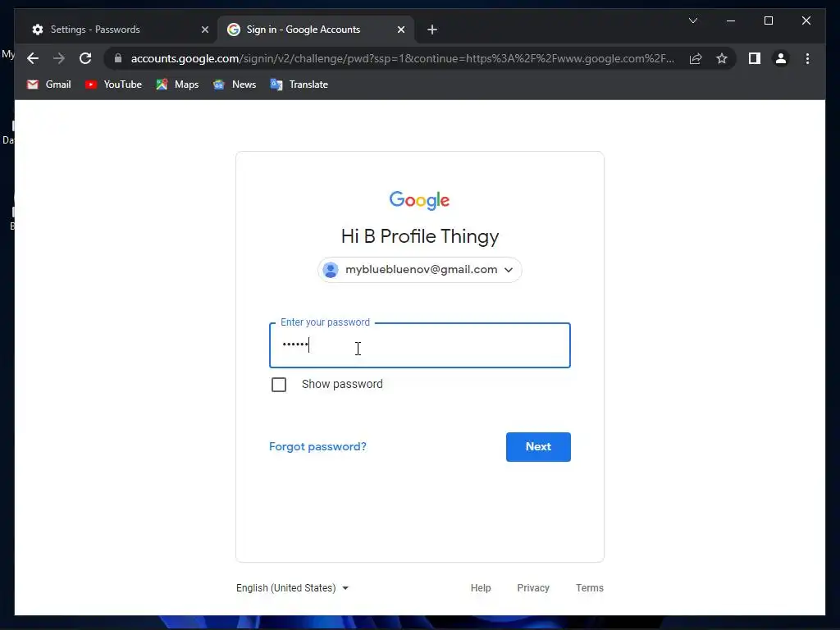Close the Sign in - Google Accounts tab
The width and height of the screenshot is (840, 630).
click(x=400, y=30)
